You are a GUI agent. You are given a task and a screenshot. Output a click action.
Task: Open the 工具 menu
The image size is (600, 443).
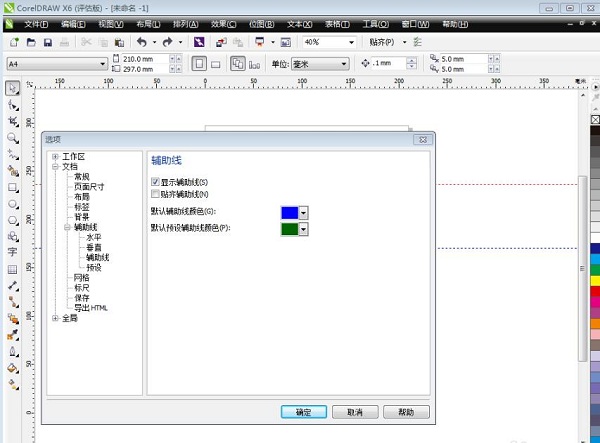pyautogui.click(x=375, y=24)
